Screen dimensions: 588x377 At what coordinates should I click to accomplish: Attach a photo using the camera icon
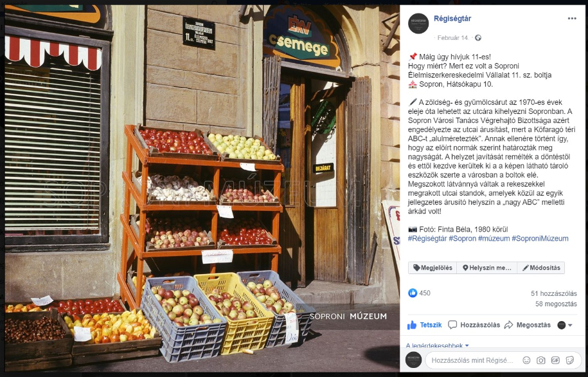540,360
